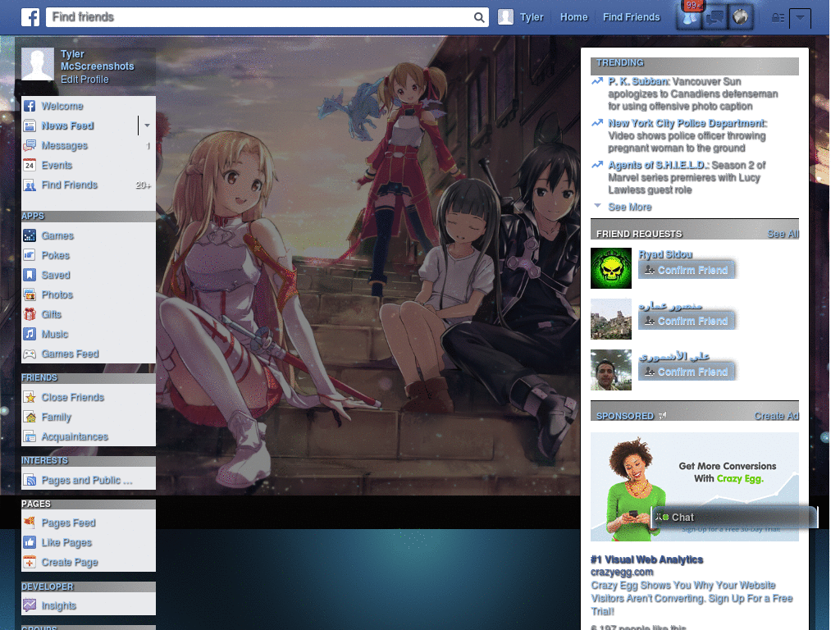
Task: Click the Messages sidebar icon
Action: point(30,146)
